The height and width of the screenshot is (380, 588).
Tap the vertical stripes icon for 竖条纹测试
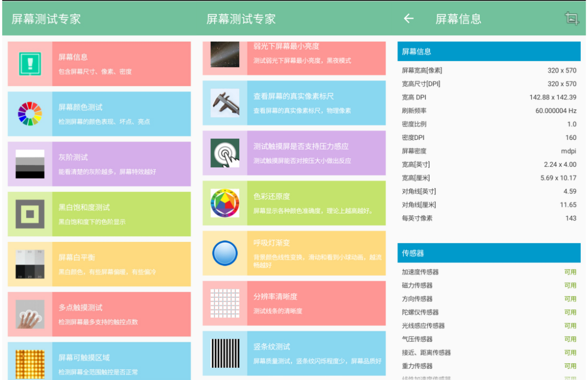225,353
